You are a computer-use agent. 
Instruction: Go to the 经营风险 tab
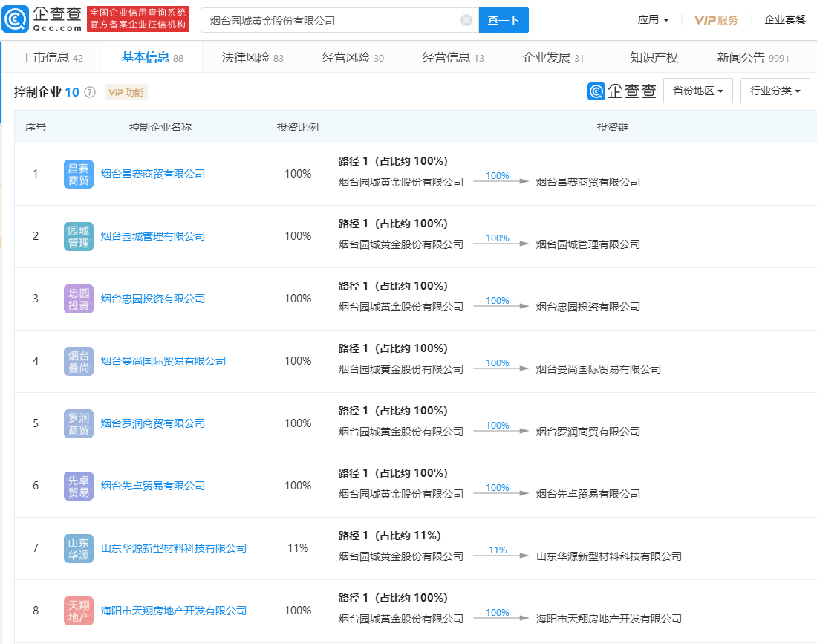pyautogui.click(x=353, y=58)
